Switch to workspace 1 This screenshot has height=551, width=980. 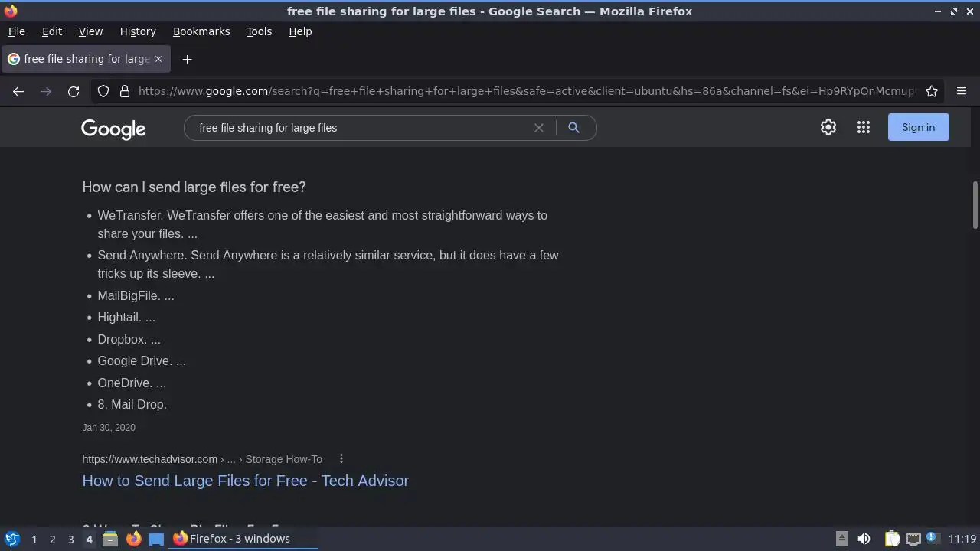pos(34,540)
